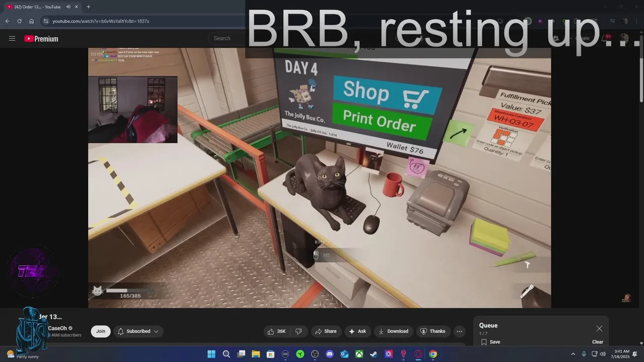Screen dimensions: 644x362
Task: Go back in the browser
Action: click(x=7, y=21)
